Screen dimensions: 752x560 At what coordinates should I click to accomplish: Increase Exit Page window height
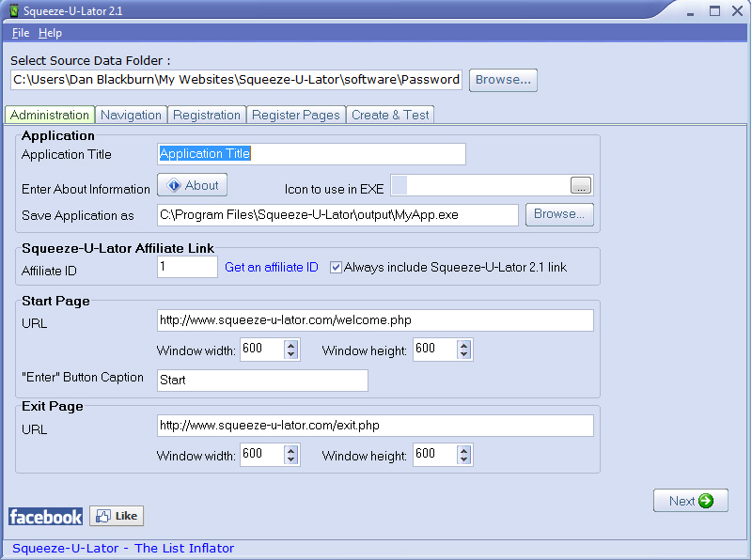(x=463, y=450)
